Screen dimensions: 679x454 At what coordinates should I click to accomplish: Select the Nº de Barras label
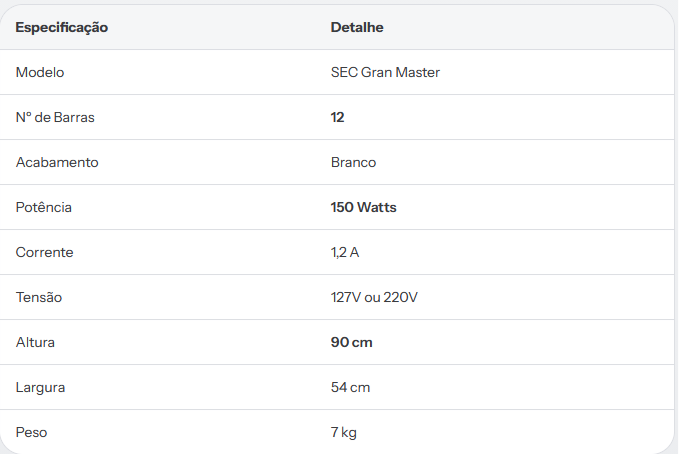coord(55,117)
